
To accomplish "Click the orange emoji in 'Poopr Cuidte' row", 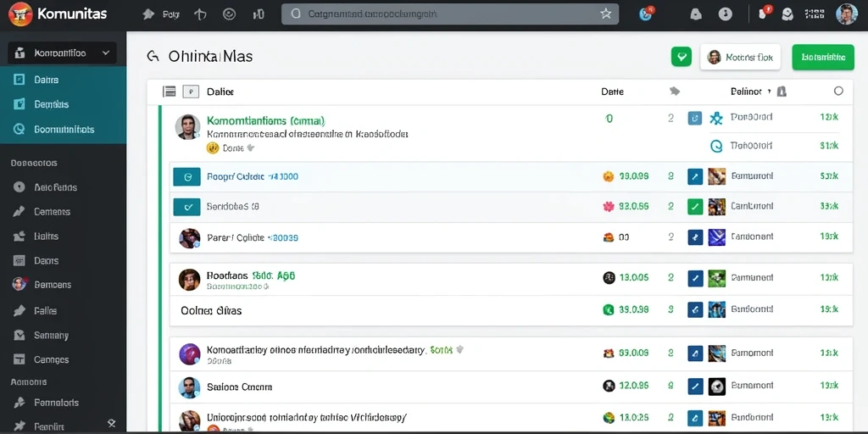I will pos(609,176).
